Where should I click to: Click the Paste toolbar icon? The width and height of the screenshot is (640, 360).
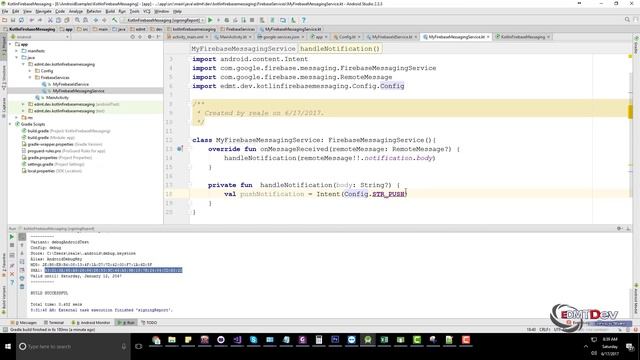pos(67,20)
